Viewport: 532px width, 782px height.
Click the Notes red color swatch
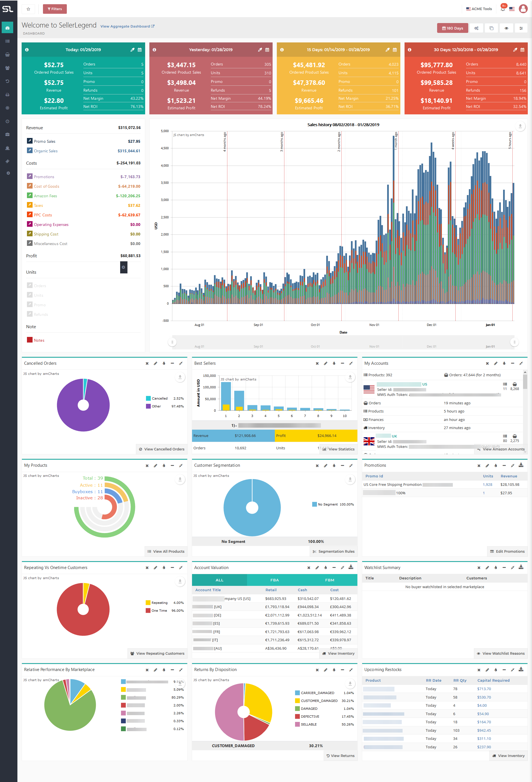point(29,340)
